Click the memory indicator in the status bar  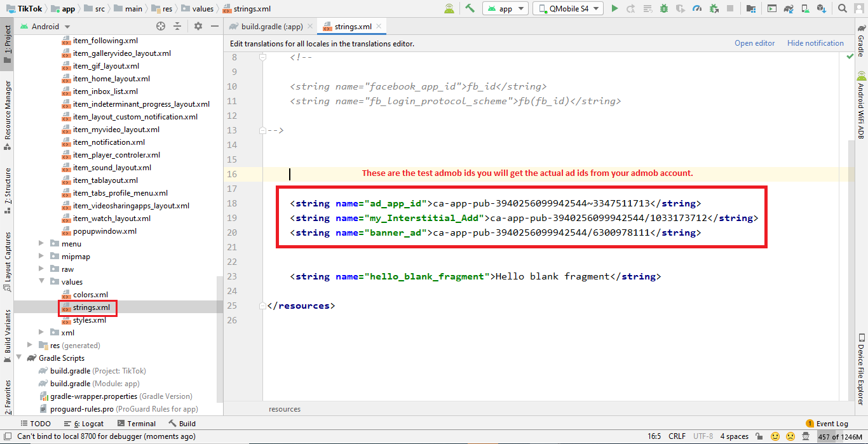point(839,437)
